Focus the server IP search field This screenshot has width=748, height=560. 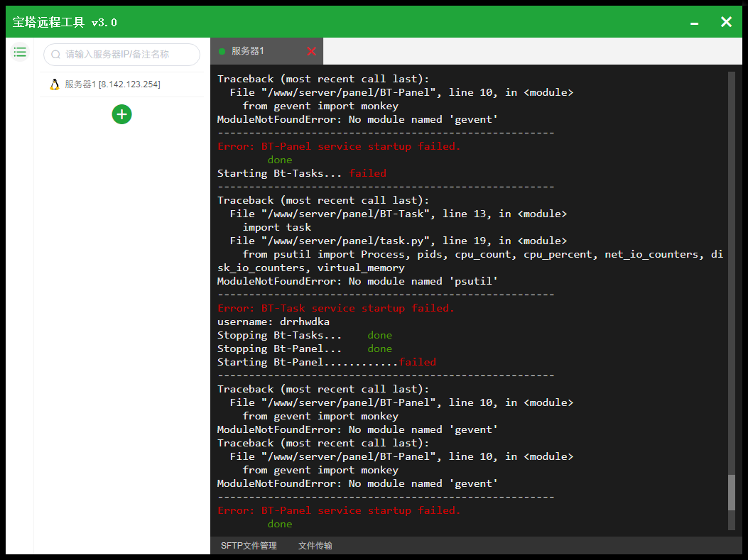pos(121,55)
